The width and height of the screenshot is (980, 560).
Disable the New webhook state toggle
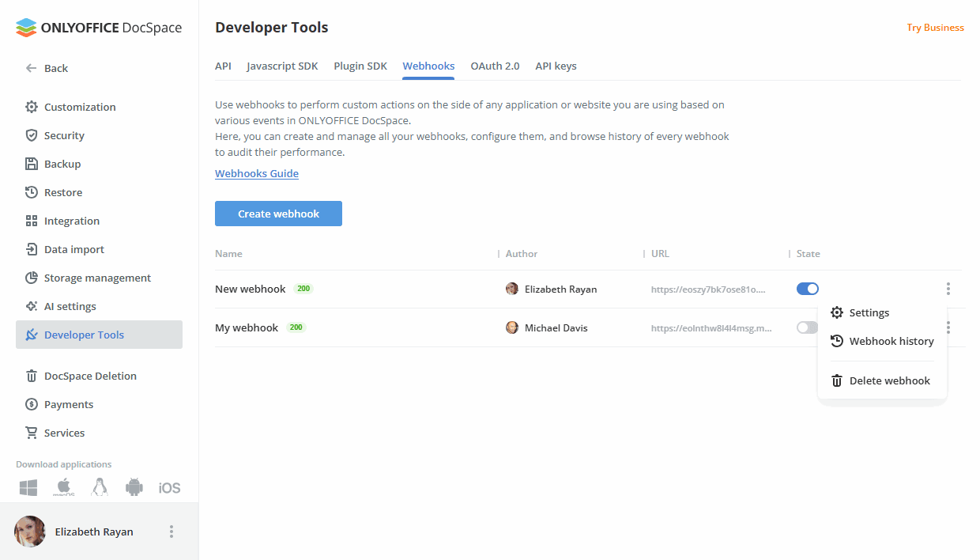coord(807,289)
